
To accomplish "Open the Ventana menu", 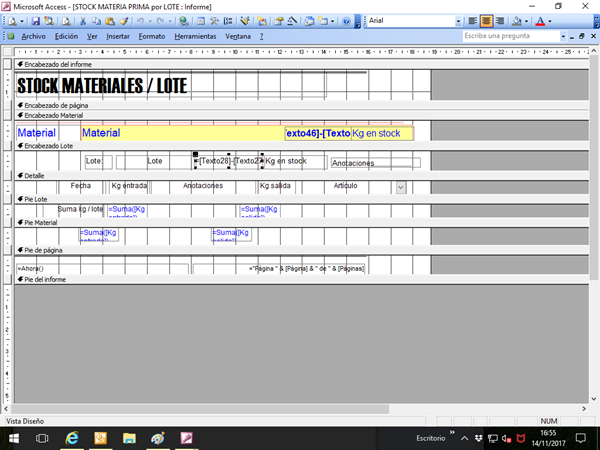I will click(238, 36).
